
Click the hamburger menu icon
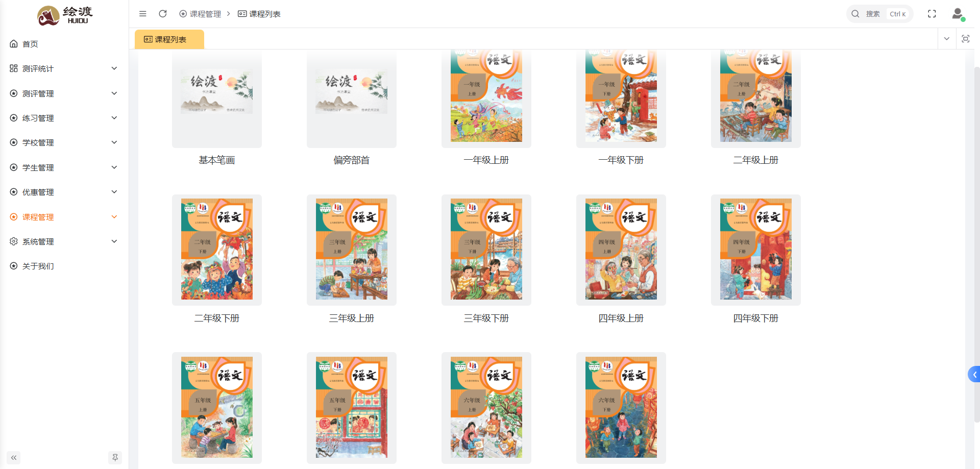142,14
